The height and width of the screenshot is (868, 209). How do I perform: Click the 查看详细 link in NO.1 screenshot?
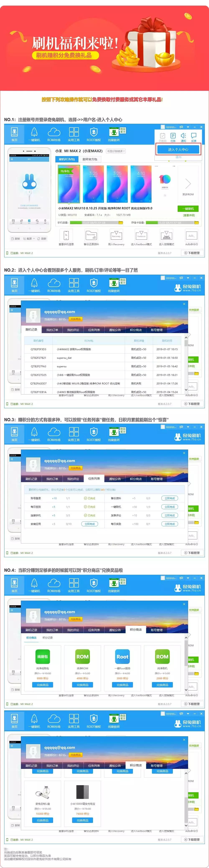click(x=189, y=215)
